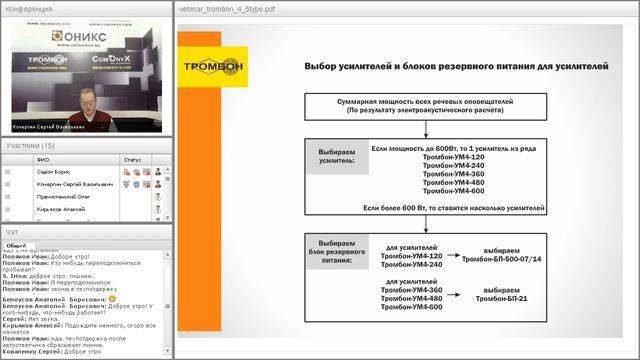Click the gray square marker beside Кочергин Сергей
Screen dimensions: 640x360
pos(7,184)
